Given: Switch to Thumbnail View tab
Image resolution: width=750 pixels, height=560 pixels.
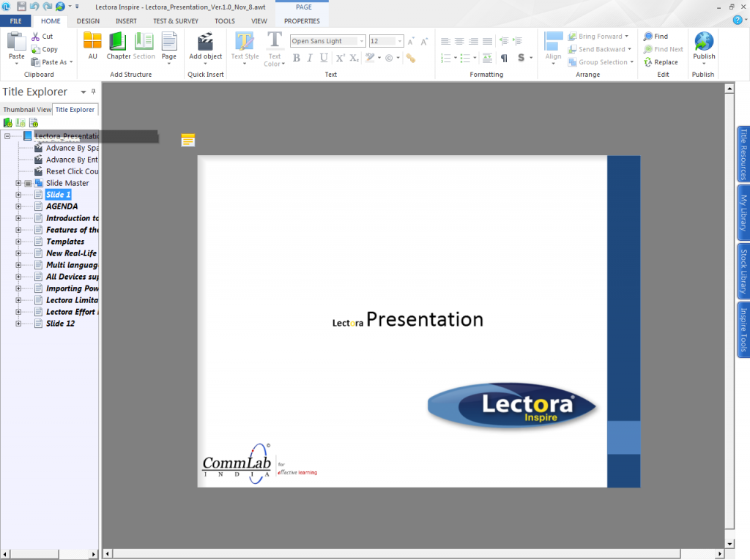Looking at the screenshot, I should (27, 110).
